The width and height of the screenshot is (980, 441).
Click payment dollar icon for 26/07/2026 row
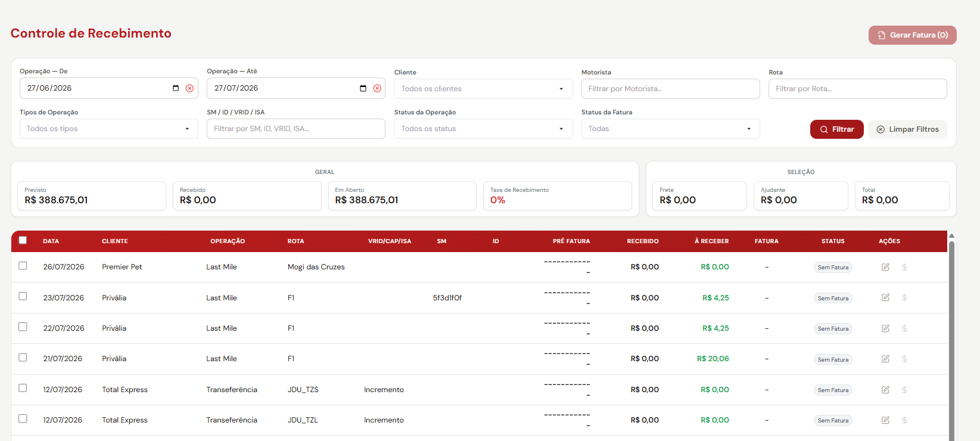tap(904, 267)
